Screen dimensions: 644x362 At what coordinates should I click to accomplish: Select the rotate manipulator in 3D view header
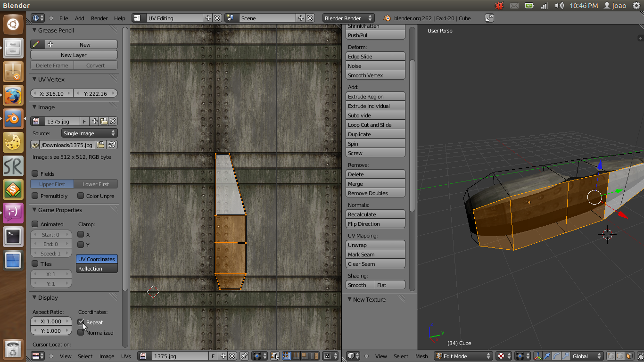pos(556,356)
